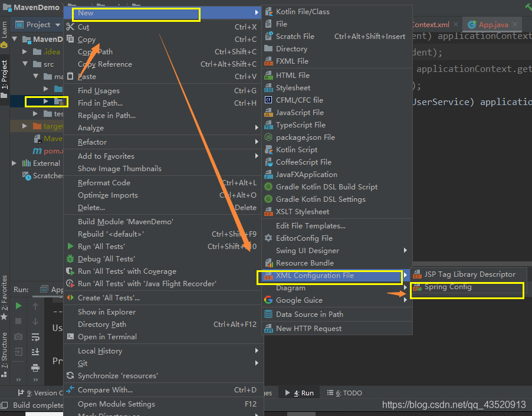532x416 pixels.
Task: Open the 4: Run tool window tab
Action: coord(299,393)
